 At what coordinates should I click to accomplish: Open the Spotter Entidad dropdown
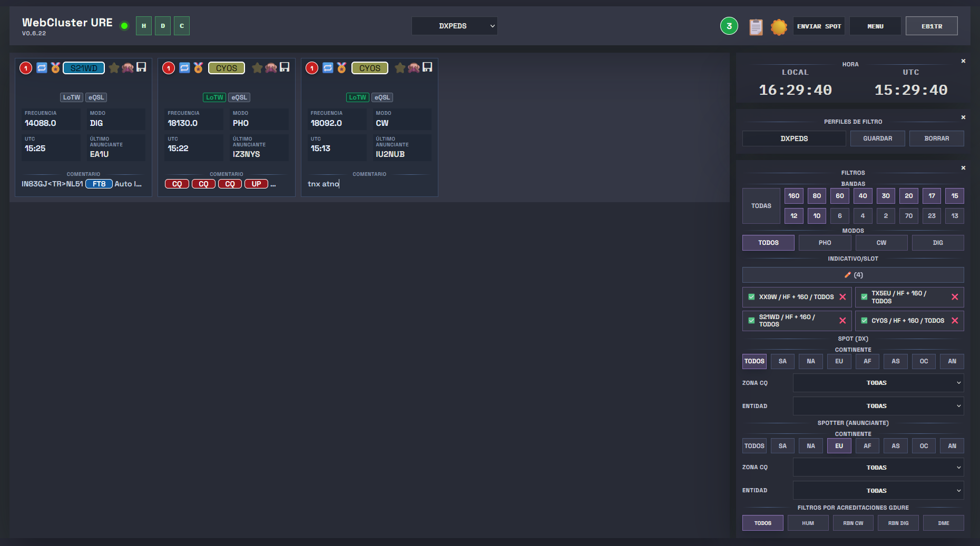tap(878, 491)
